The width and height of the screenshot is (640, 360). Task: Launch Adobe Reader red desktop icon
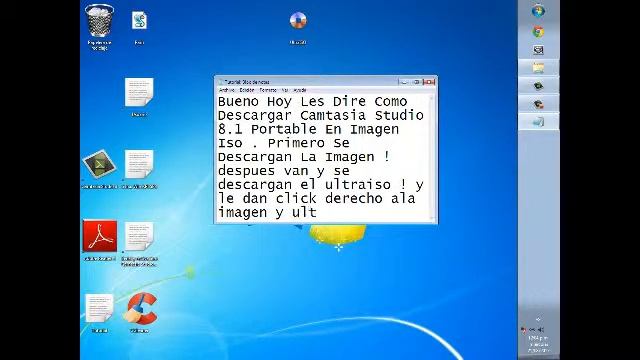[x=100, y=236]
